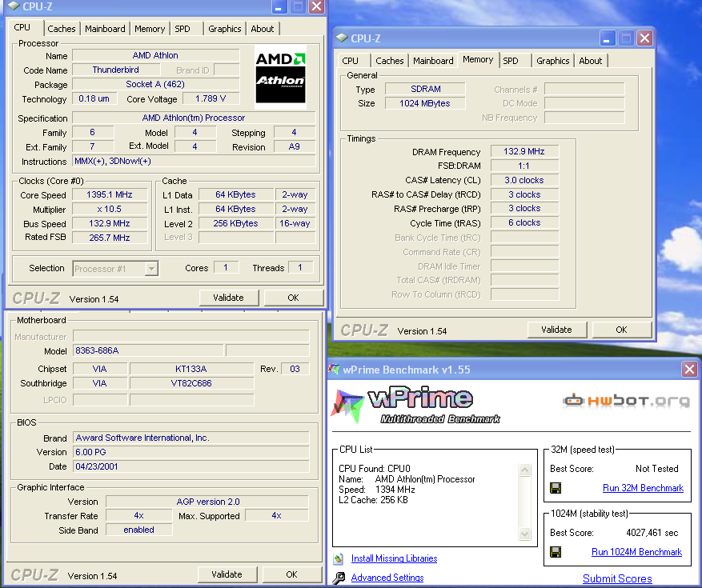Viewport: 702px width, 588px height.
Task: Click the wPrime title bar icon
Action: (334, 369)
